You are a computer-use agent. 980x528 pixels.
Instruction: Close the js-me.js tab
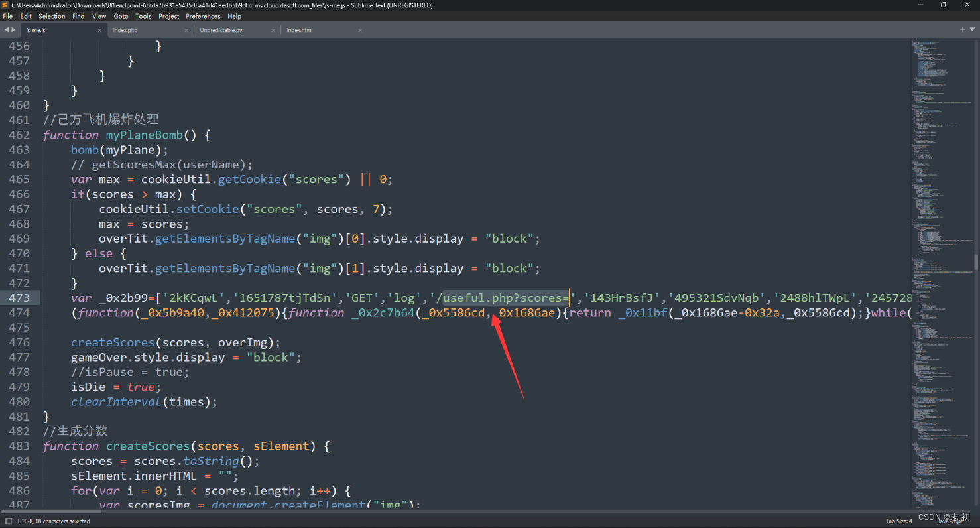99,30
